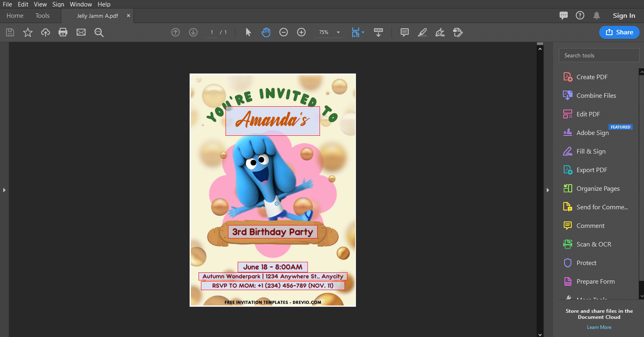
Task: Send file by email envelope icon
Action: click(x=81, y=32)
